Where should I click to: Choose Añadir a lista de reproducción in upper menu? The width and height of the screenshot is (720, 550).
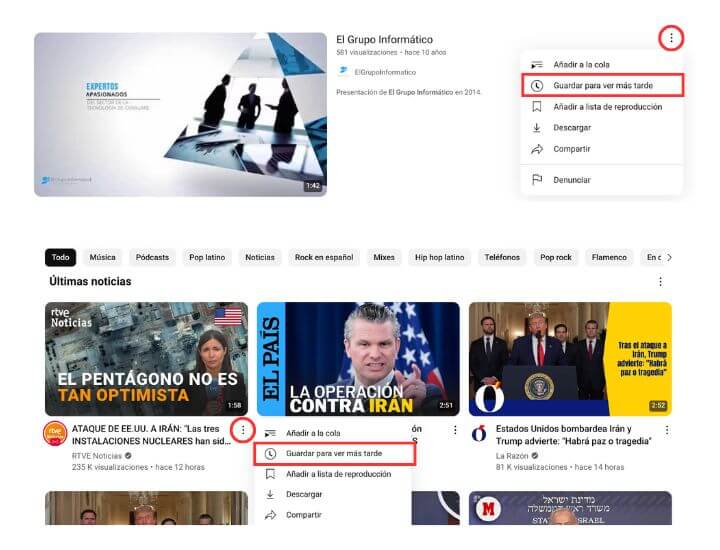(602, 107)
